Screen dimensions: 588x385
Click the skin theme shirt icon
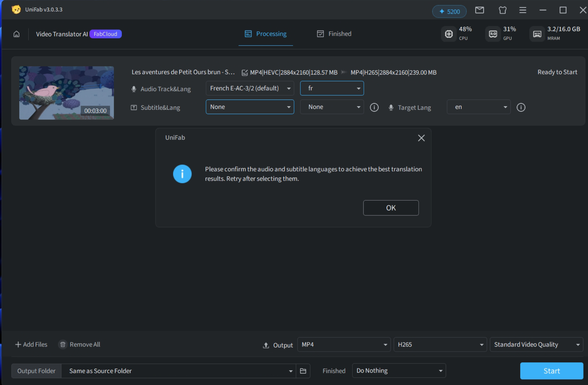click(502, 10)
